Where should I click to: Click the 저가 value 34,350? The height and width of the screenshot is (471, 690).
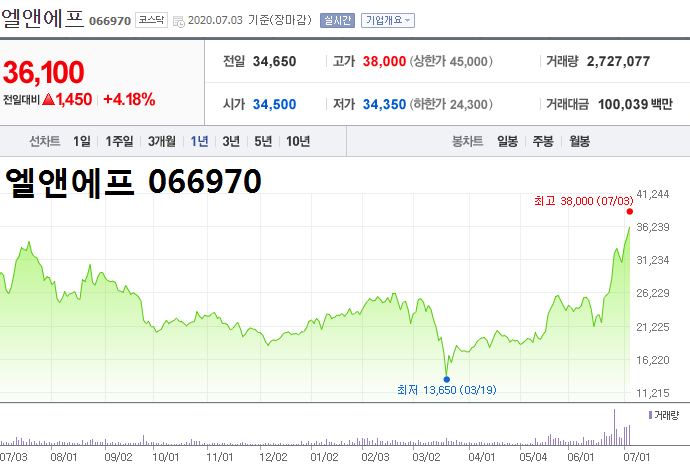pos(384,104)
